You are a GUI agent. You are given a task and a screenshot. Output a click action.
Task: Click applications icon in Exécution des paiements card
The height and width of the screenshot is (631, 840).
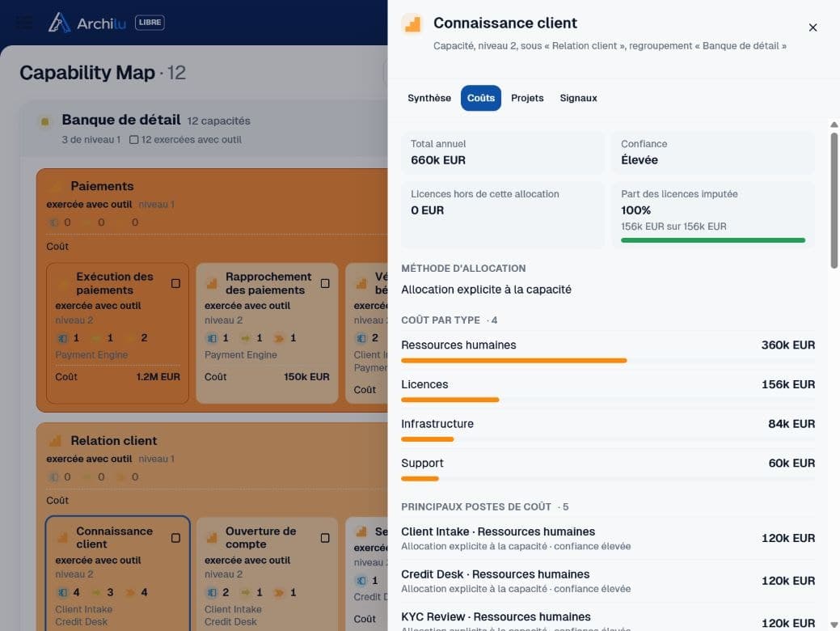63,338
